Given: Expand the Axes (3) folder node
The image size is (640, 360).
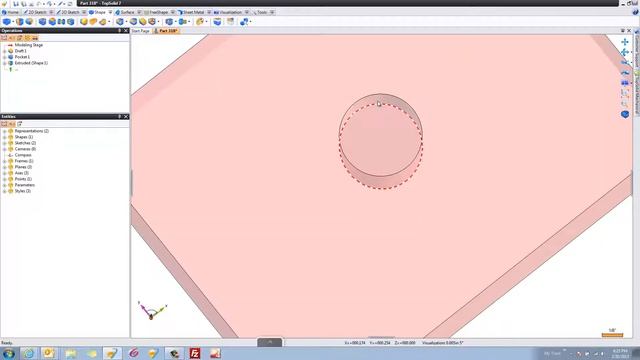Looking at the screenshot, I should pyautogui.click(x=4, y=173).
